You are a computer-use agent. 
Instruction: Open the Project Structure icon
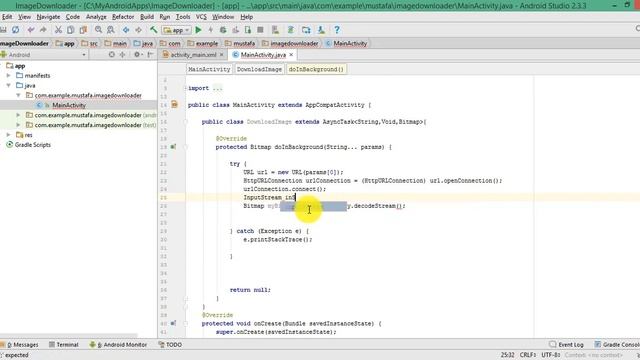tap(306, 30)
